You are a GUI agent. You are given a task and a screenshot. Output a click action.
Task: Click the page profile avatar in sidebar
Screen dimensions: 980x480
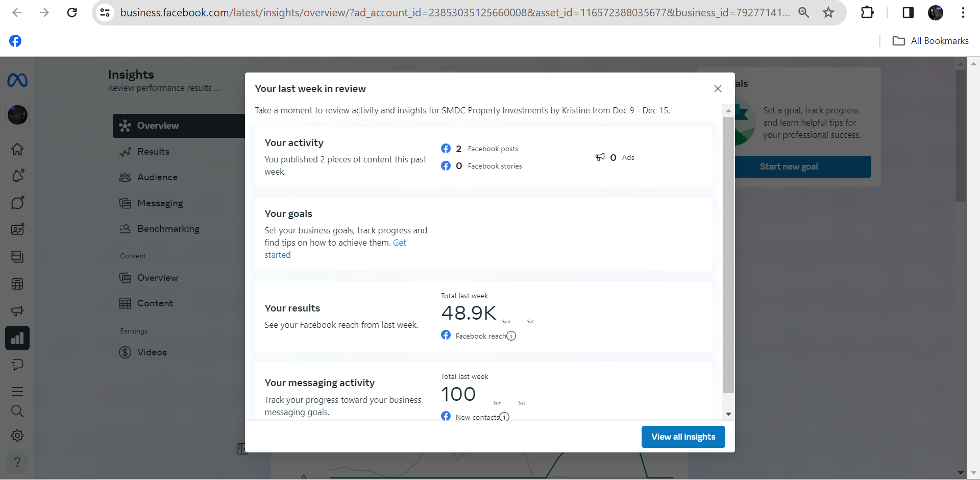pyautogui.click(x=17, y=115)
